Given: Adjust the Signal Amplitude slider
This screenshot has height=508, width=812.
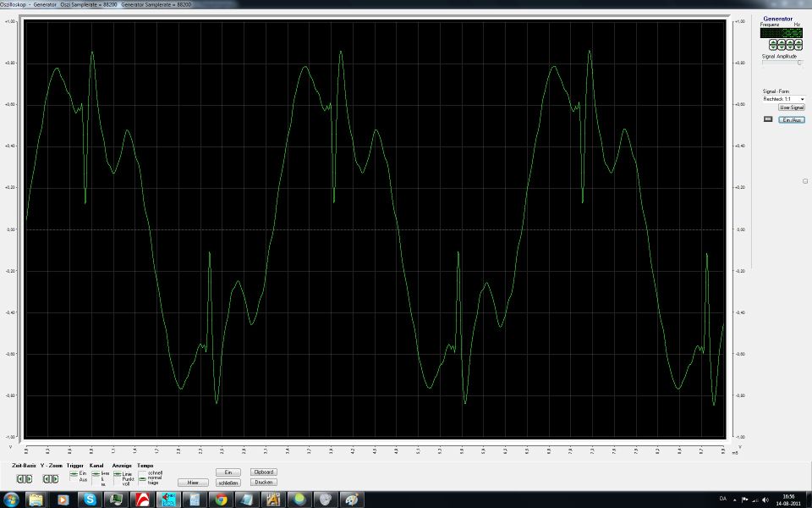Looking at the screenshot, I should point(782,63).
